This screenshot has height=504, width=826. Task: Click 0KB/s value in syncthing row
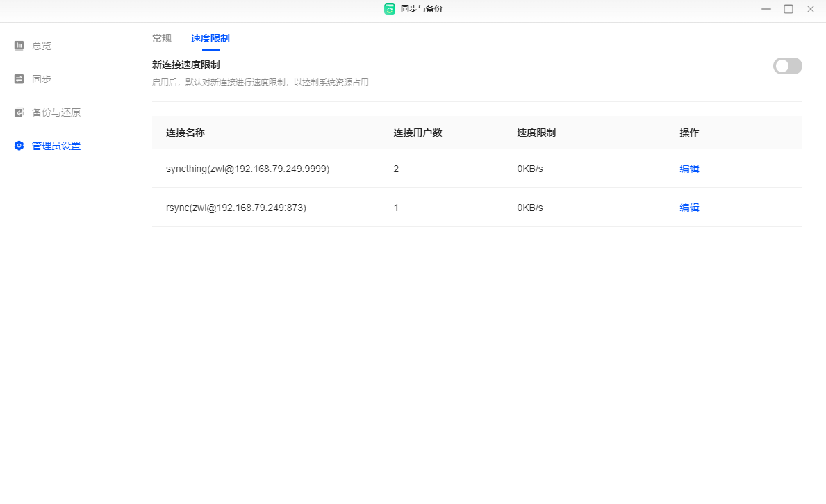(530, 169)
